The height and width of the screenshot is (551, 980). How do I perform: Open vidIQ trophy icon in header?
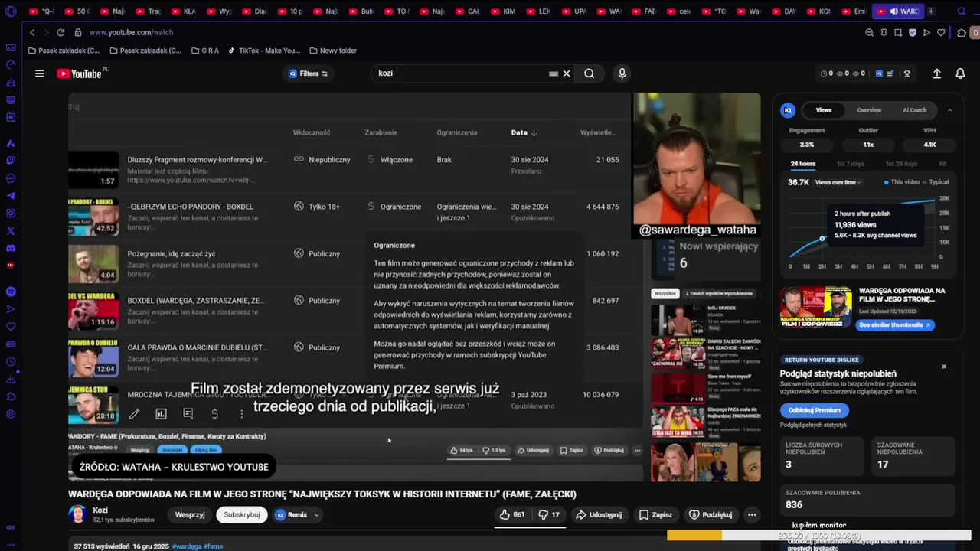(x=907, y=73)
